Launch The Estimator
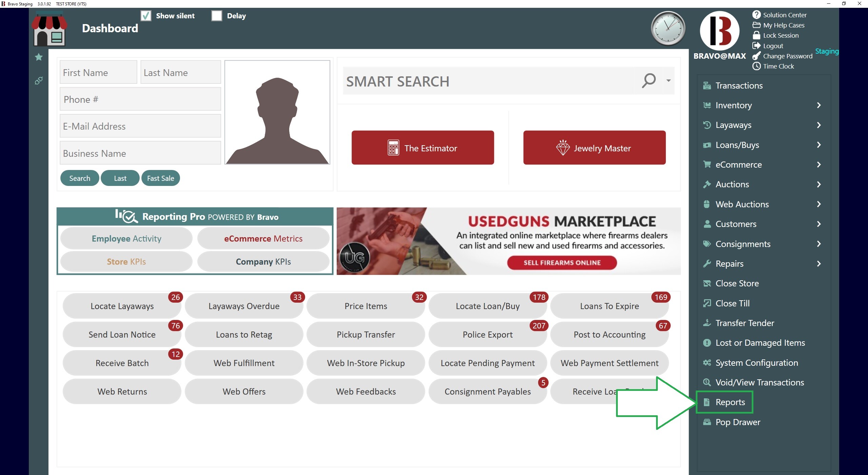This screenshot has height=475, width=868. (422, 148)
